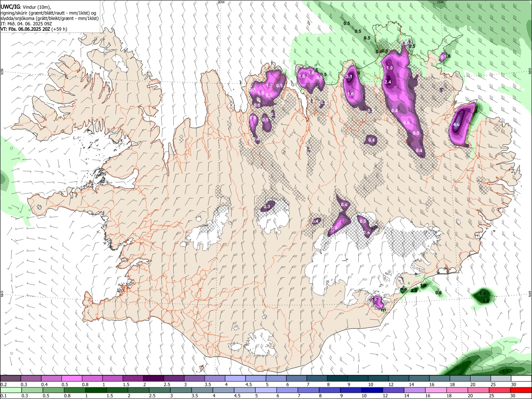Pick rain legend swatch between 20 and 25

(x=479, y=390)
